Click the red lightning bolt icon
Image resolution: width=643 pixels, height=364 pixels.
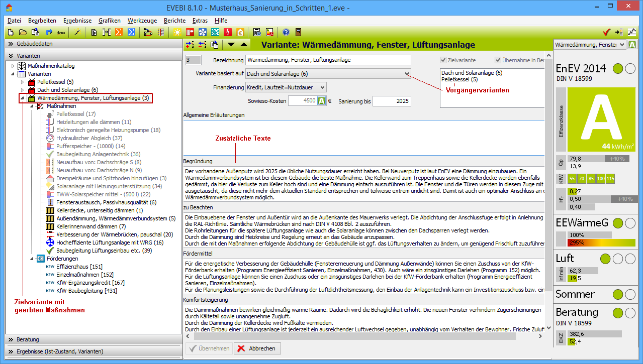click(228, 32)
